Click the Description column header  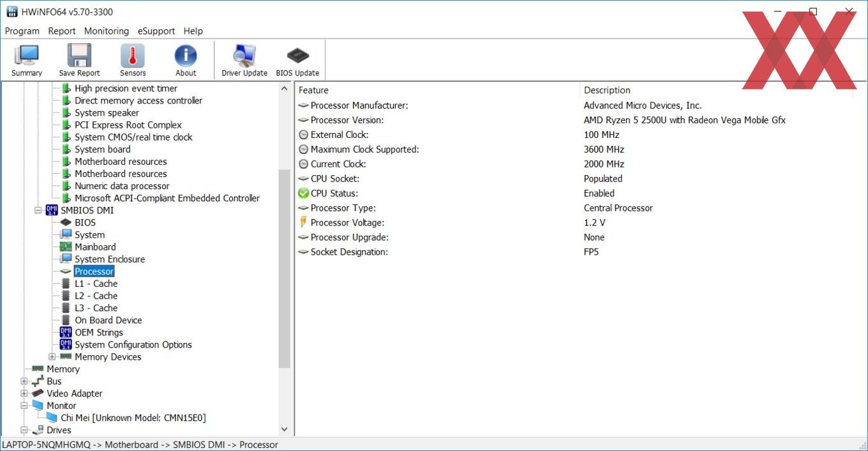716,90
